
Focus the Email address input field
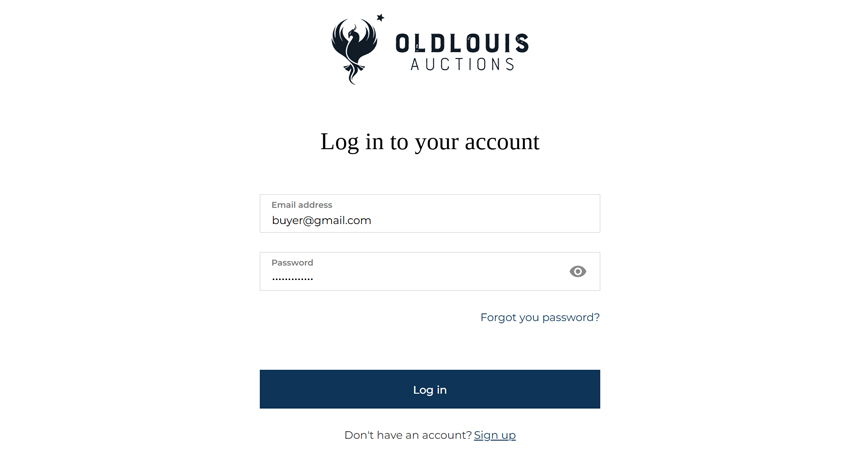click(x=430, y=214)
